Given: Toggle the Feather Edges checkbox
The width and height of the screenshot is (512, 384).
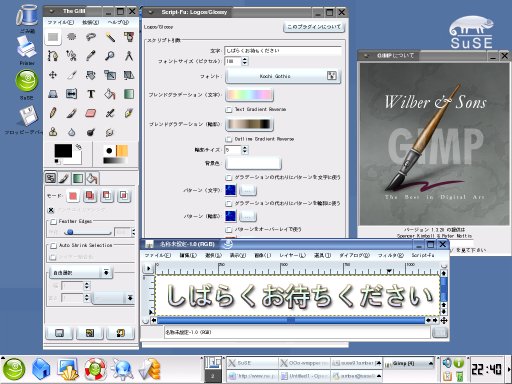Looking at the screenshot, I should click(x=53, y=222).
